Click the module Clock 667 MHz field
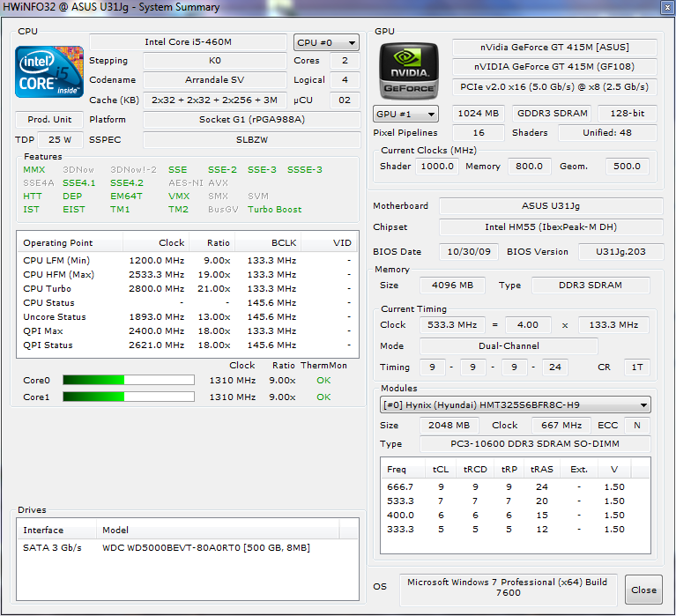The height and width of the screenshot is (616, 676). tap(561, 426)
